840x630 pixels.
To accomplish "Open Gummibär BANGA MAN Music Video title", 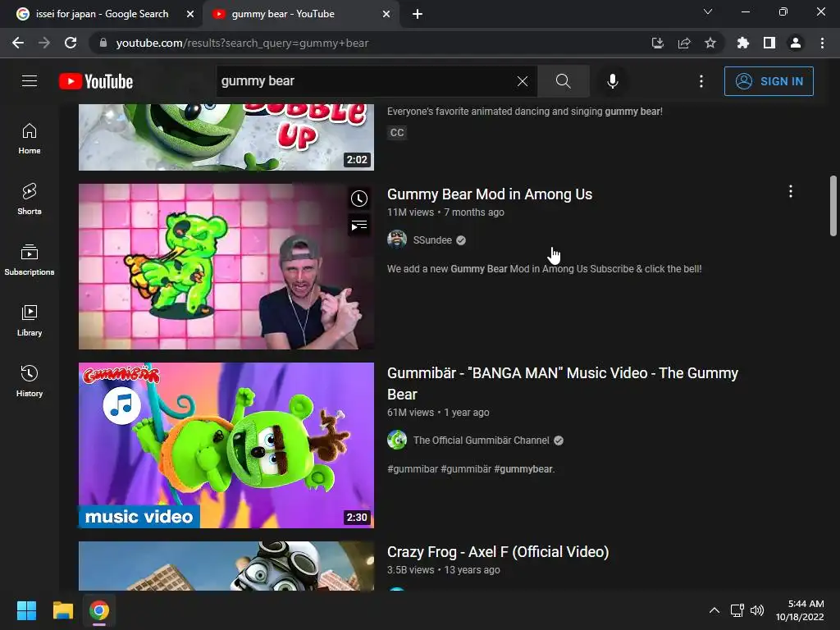I will pos(563,384).
